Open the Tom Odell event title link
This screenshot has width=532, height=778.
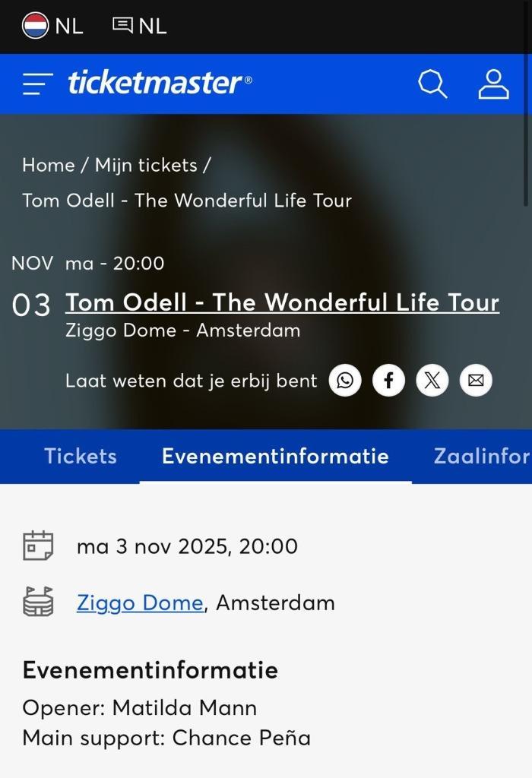(x=282, y=302)
